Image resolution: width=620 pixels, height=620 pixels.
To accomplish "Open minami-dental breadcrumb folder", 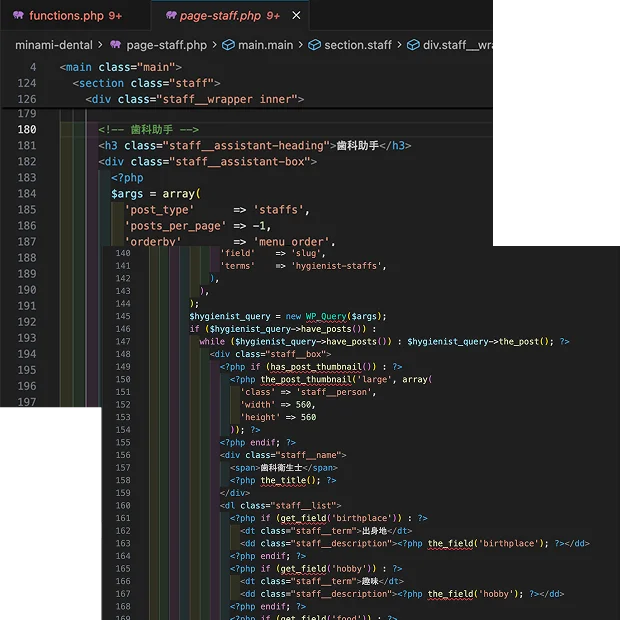I will 54,45.
